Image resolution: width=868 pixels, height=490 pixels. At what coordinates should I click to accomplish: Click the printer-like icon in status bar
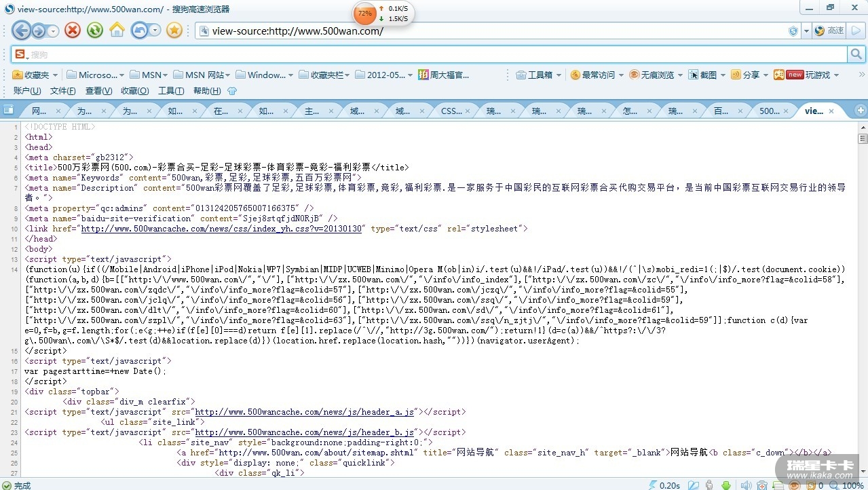(778, 485)
